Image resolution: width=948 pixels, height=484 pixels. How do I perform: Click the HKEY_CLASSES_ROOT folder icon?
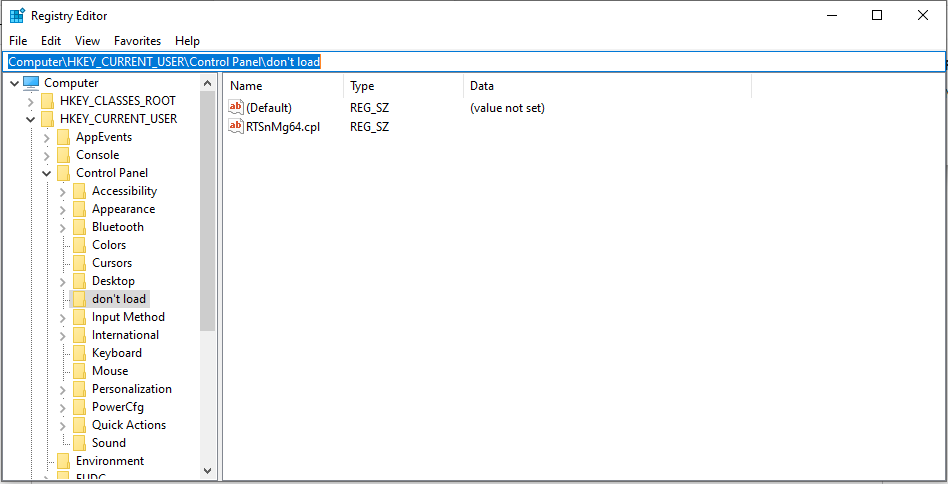point(48,101)
